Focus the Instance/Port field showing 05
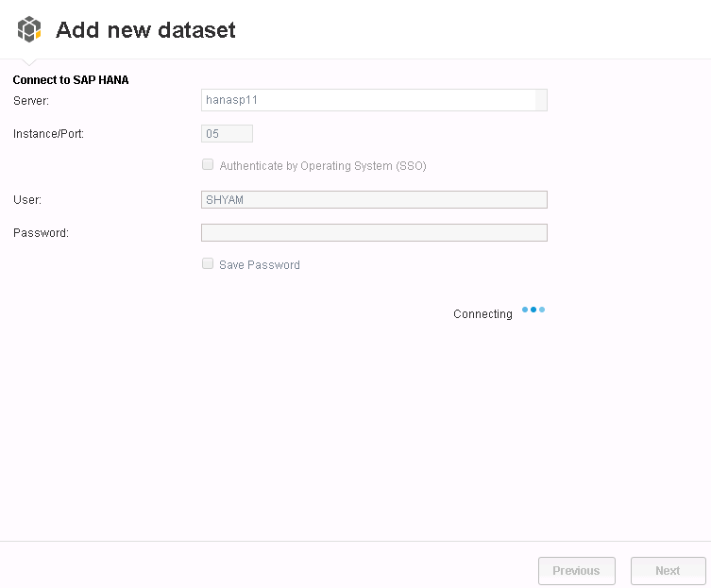This screenshot has width=711, height=588. click(x=227, y=134)
